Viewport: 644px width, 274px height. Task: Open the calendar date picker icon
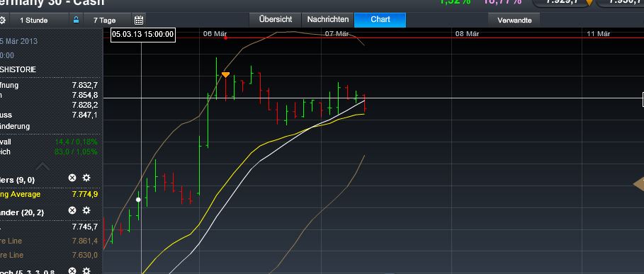[139, 20]
